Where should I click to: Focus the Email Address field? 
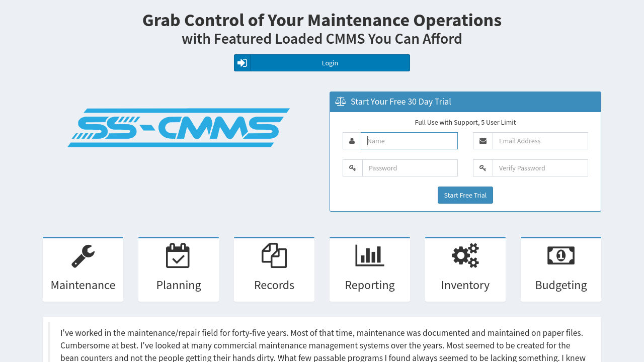(x=540, y=141)
